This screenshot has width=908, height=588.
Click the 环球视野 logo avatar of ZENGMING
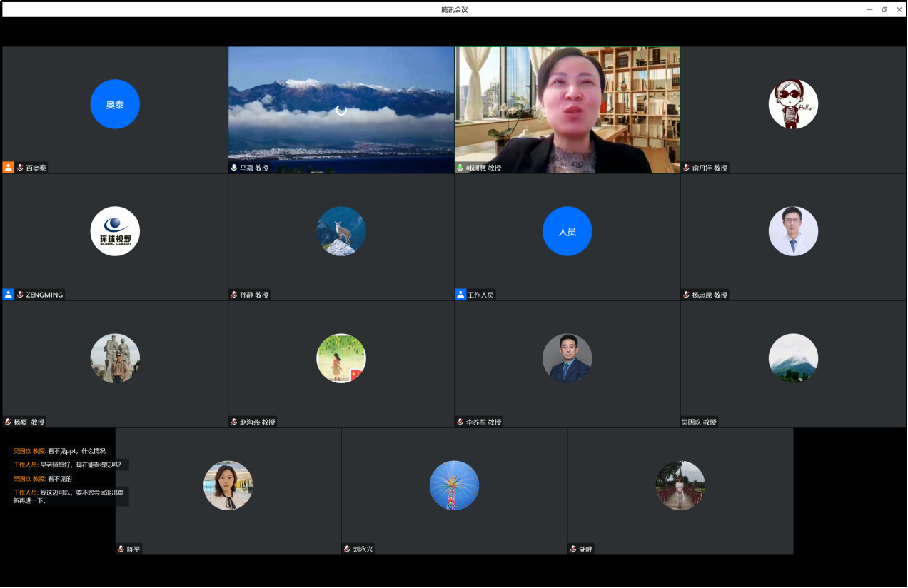pos(115,231)
